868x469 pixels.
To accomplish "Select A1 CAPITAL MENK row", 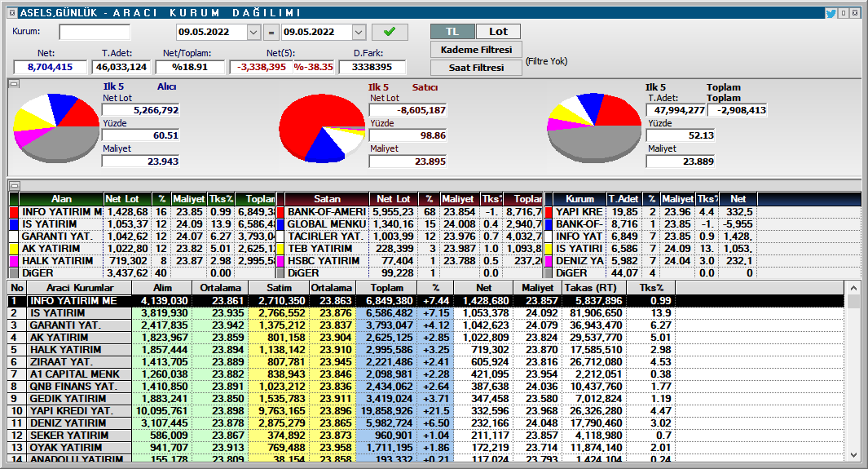I will click(x=426, y=374).
